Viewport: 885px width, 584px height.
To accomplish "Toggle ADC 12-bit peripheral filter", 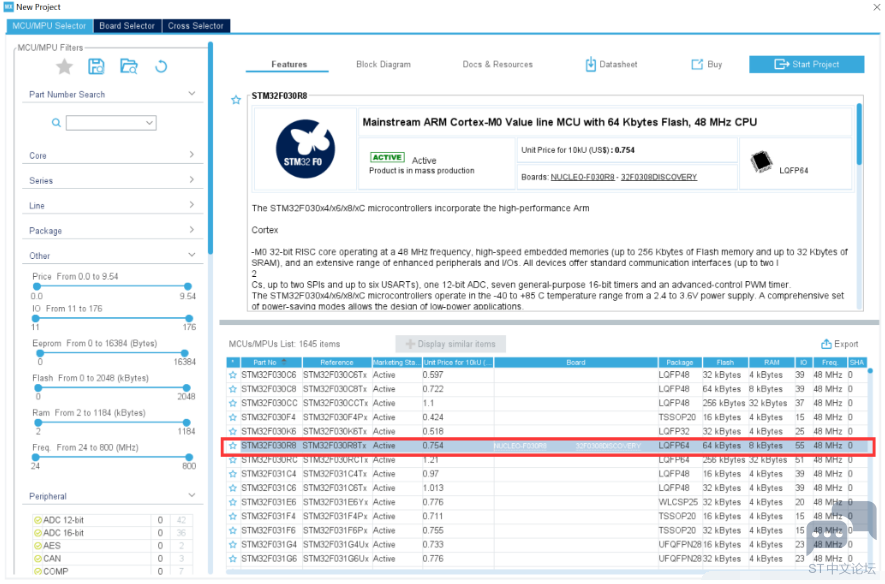I will pos(38,520).
